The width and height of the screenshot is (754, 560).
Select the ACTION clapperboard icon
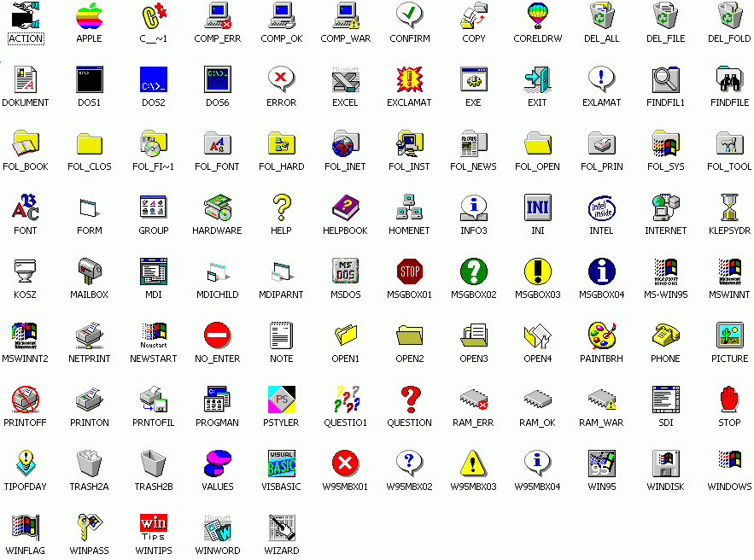26,15
